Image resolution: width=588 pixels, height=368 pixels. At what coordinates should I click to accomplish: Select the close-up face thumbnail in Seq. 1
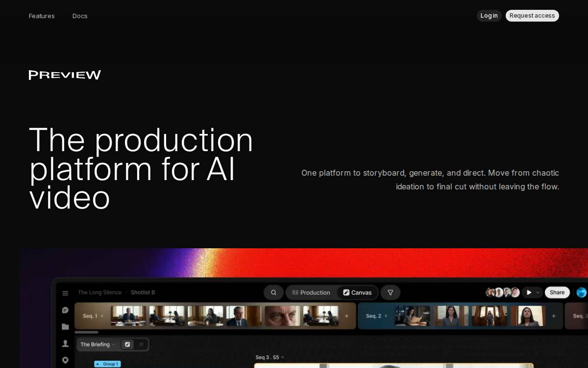pyautogui.click(x=282, y=316)
